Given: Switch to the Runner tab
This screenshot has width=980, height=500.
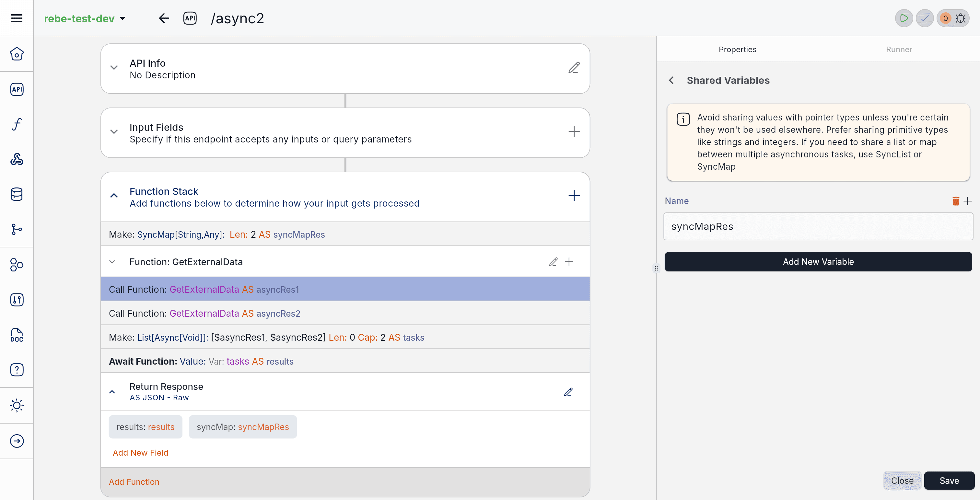Looking at the screenshot, I should click(899, 50).
